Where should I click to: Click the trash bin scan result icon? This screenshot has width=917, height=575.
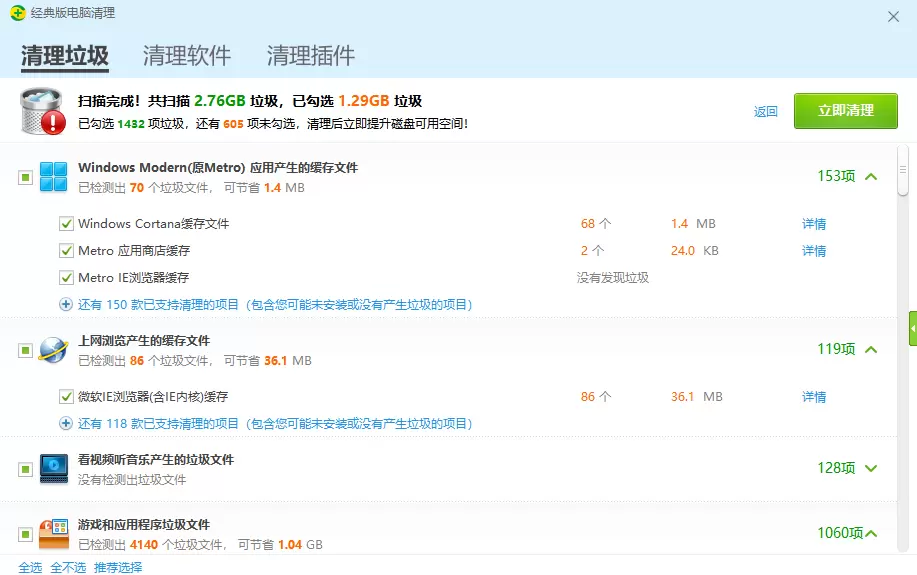[x=43, y=111]
